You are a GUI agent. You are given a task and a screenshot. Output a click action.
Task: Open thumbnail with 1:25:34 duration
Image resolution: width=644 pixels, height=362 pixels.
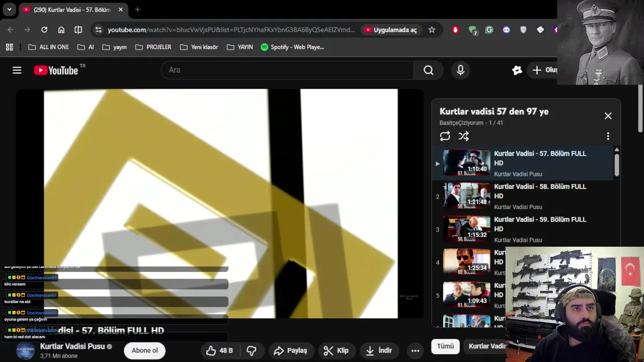[466, 262]
